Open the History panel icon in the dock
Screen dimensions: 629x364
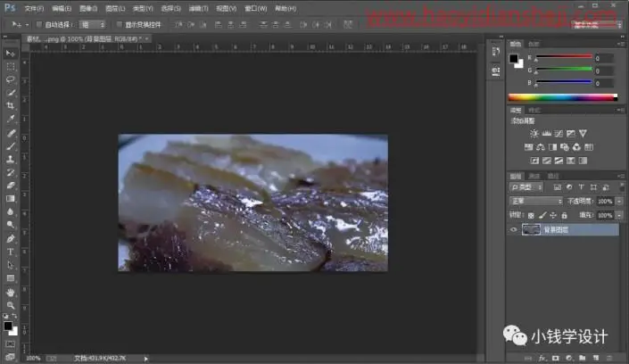click(496, 52)
